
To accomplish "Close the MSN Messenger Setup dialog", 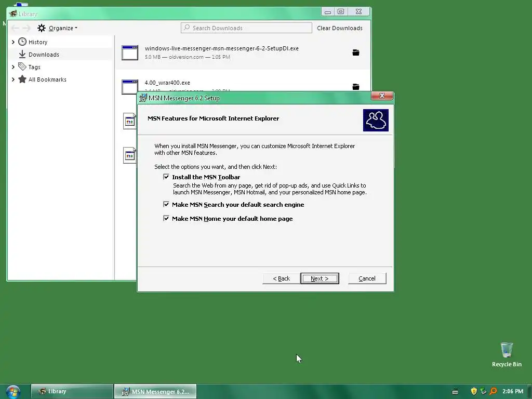I will (x=382, y=96).
